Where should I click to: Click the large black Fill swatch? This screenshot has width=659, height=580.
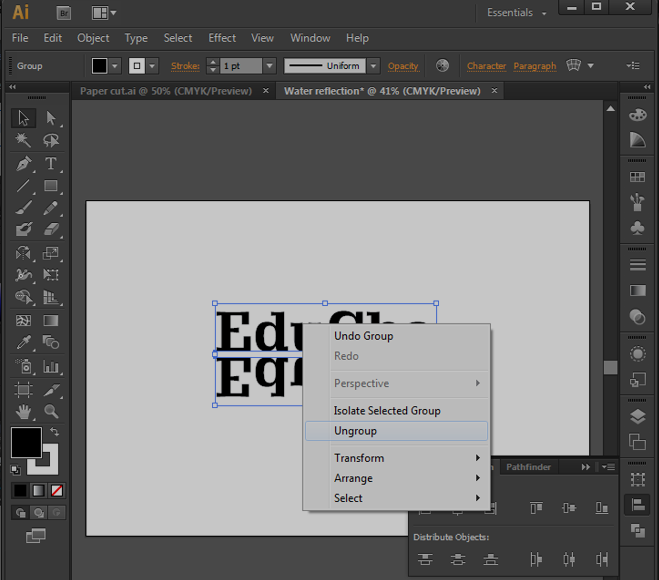pos(26,442)
